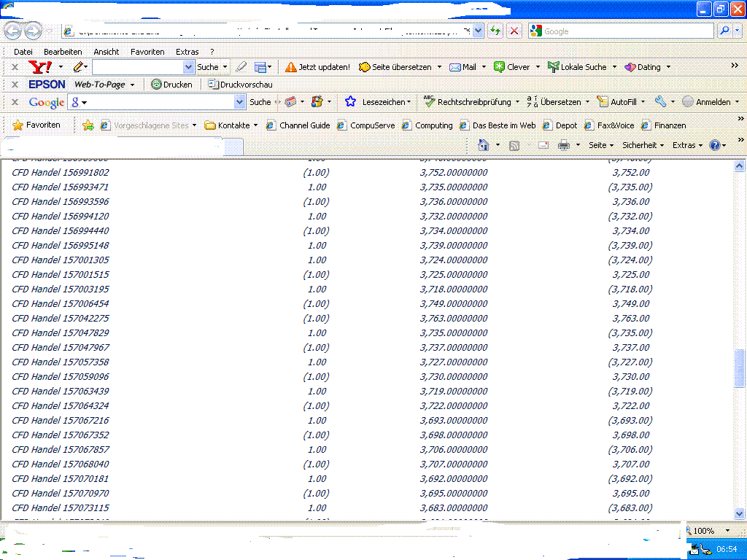Viewport: 747px width, 560px height.
Task: Click the Yahoo! logo icon
Action: point(39,67)
